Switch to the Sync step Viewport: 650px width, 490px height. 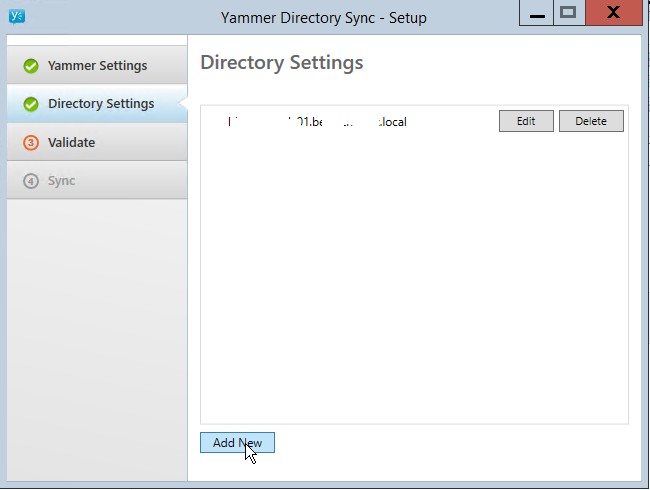tap(61, 181)
